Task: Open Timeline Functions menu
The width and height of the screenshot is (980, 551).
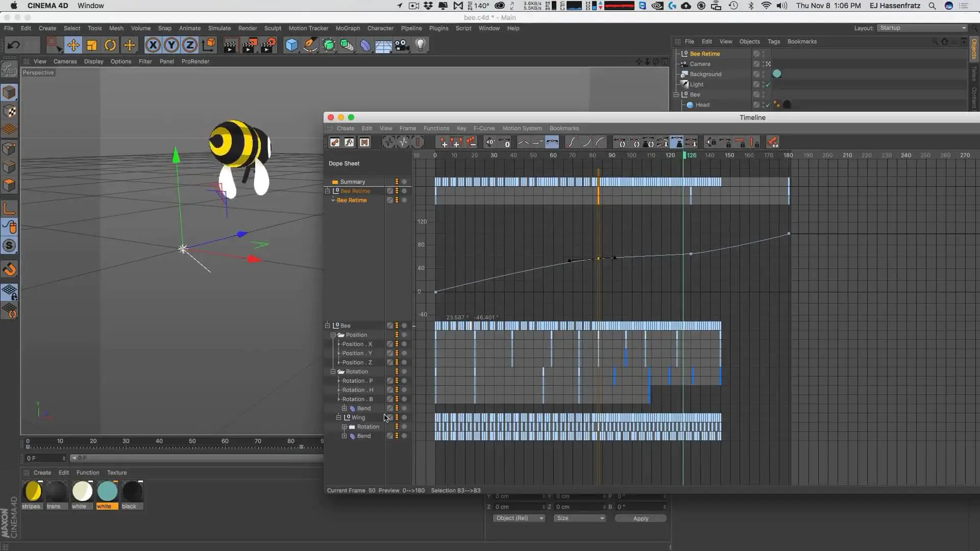Action: click(x=436, y=128)
